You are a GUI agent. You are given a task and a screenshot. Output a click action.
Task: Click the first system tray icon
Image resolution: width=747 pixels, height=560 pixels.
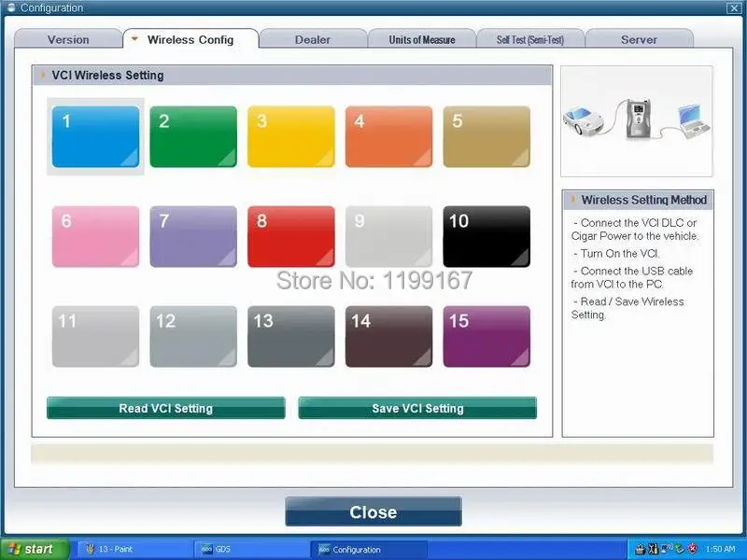[641, 549]
